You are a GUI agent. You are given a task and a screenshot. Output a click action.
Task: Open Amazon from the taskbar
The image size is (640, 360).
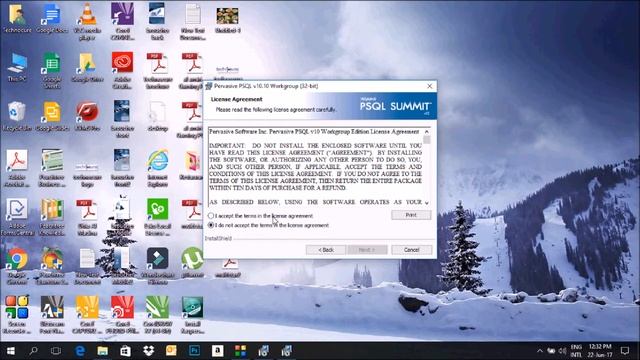218,351
